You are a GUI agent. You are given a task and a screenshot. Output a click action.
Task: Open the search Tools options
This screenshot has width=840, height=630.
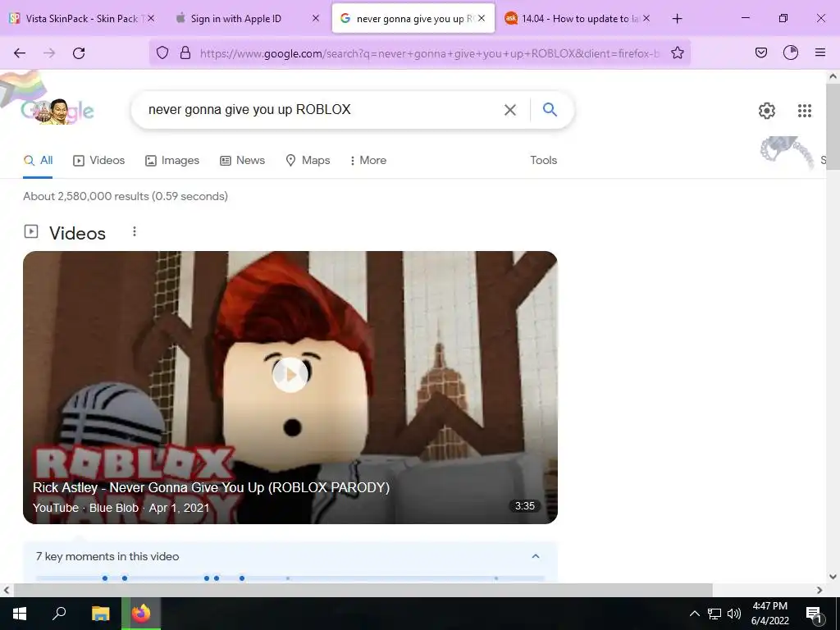tap(543, 160)
